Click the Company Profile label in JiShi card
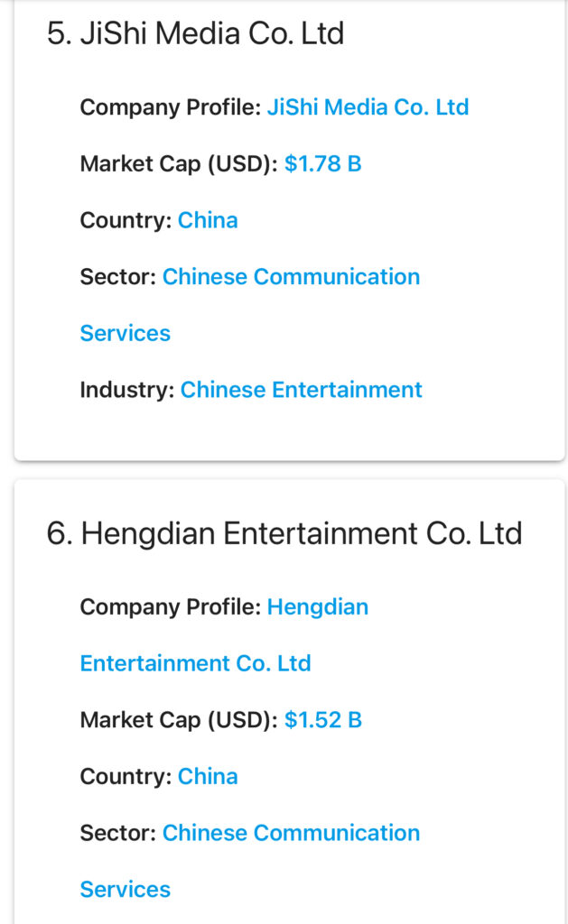The image size is (568, 924). (x=170, y=107)
